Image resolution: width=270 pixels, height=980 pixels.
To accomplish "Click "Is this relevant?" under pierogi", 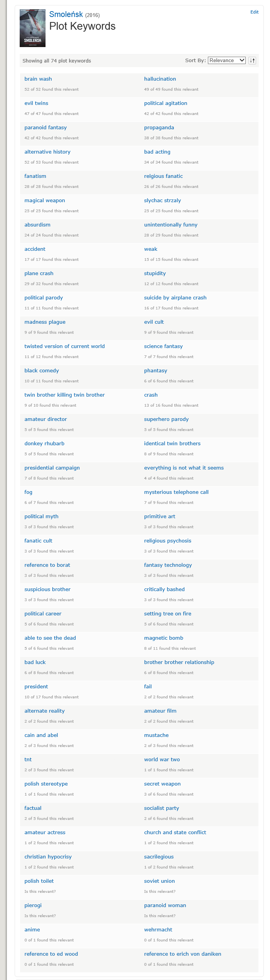I will tap(40, 916).
